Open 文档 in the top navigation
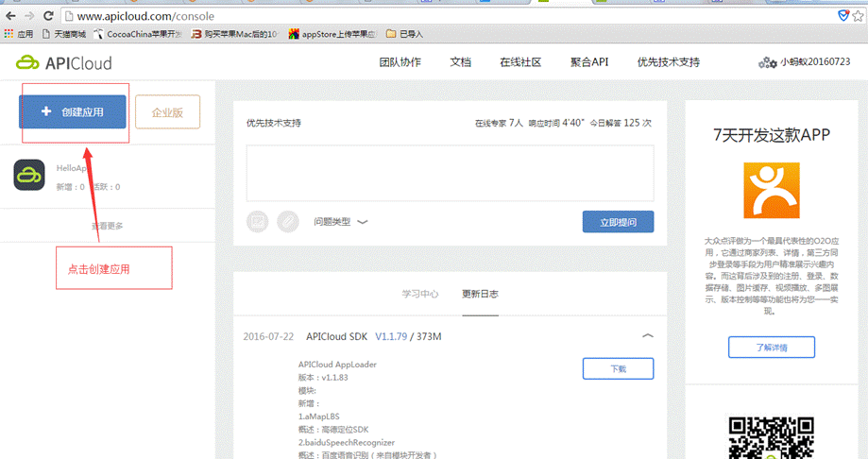The height and width of the screenshot is (459, 868). pos(460,62)
